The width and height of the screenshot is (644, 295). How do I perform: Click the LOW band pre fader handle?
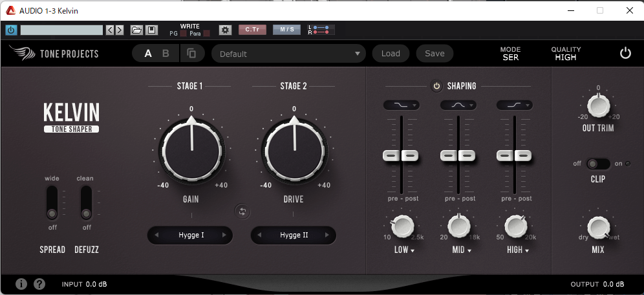[x=391, y=155]
